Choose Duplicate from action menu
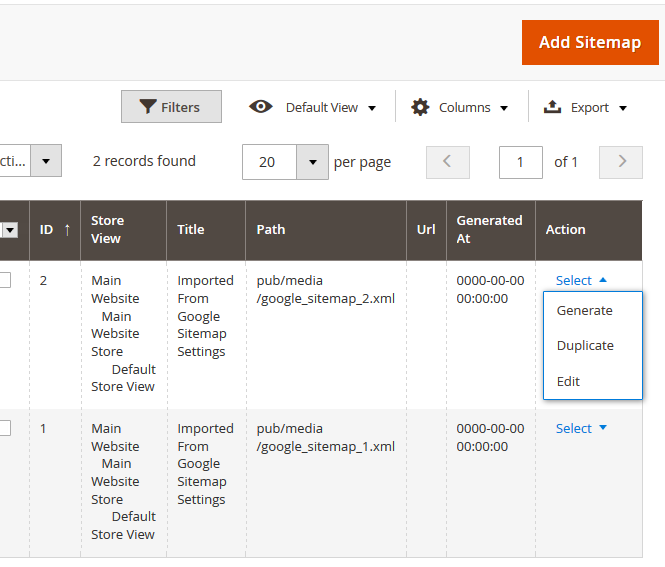Screen dimensions: 665x567 (585, 345)
